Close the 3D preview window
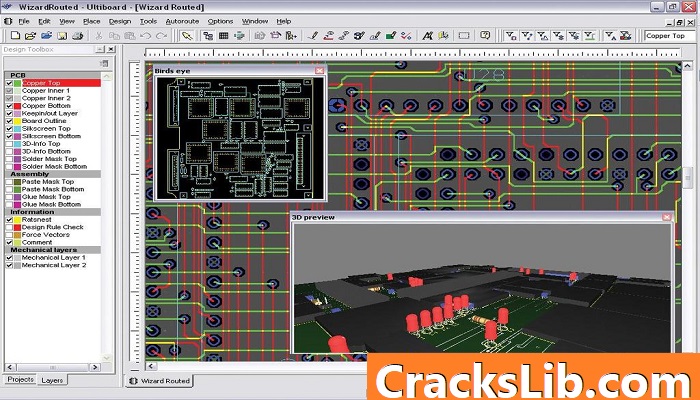 667,217
